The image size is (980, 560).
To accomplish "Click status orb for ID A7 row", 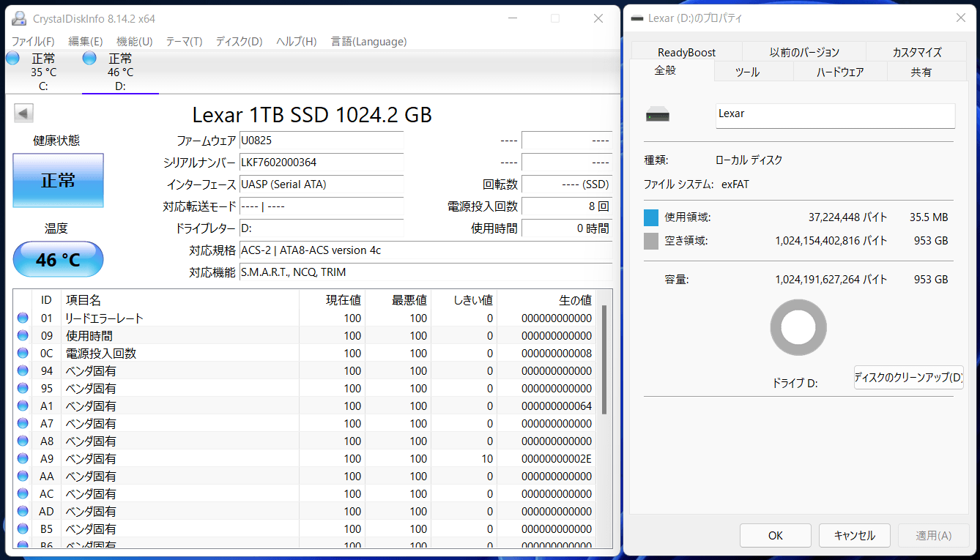I will tap(23, 424).
